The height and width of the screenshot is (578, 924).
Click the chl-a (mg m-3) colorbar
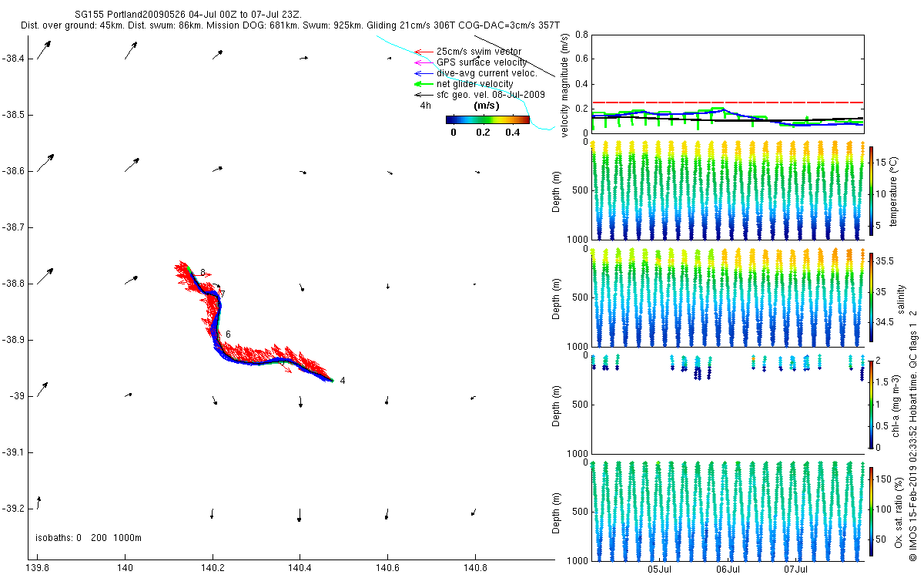coord(871,404)
